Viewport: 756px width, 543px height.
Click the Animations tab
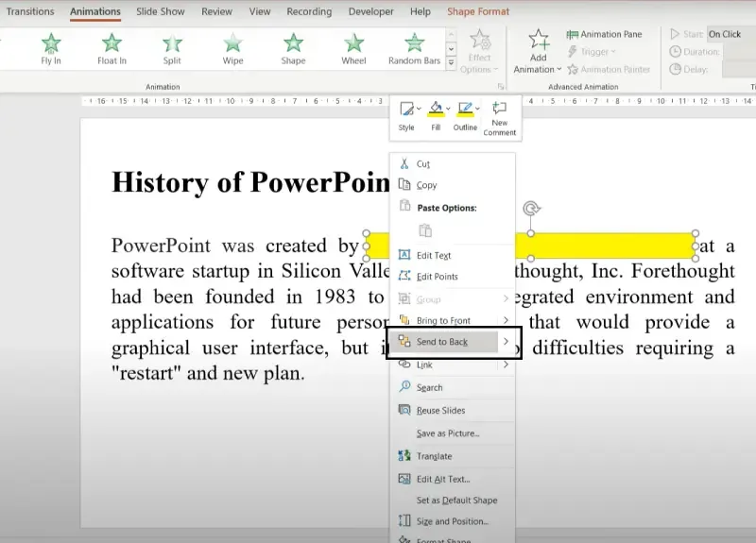[x=95, y=11]
